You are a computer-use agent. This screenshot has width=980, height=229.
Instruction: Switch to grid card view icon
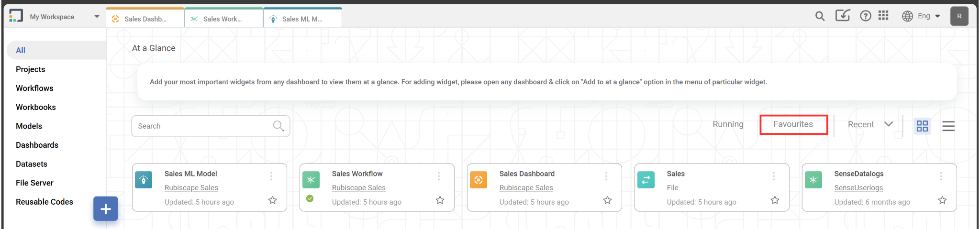[922, 126]
